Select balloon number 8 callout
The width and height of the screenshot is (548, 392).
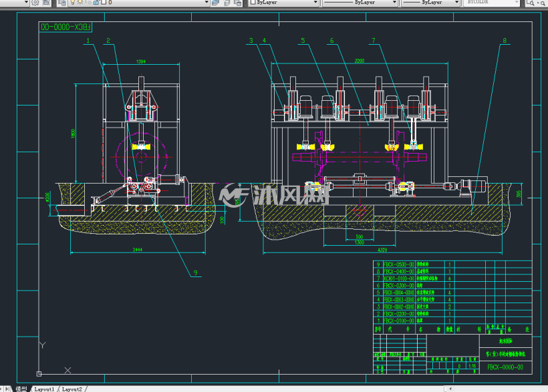(x=505, y=41)
